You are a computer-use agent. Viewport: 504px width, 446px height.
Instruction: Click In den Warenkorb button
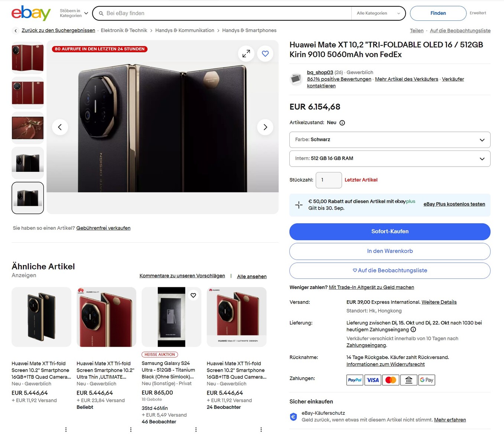pos(390,251)
